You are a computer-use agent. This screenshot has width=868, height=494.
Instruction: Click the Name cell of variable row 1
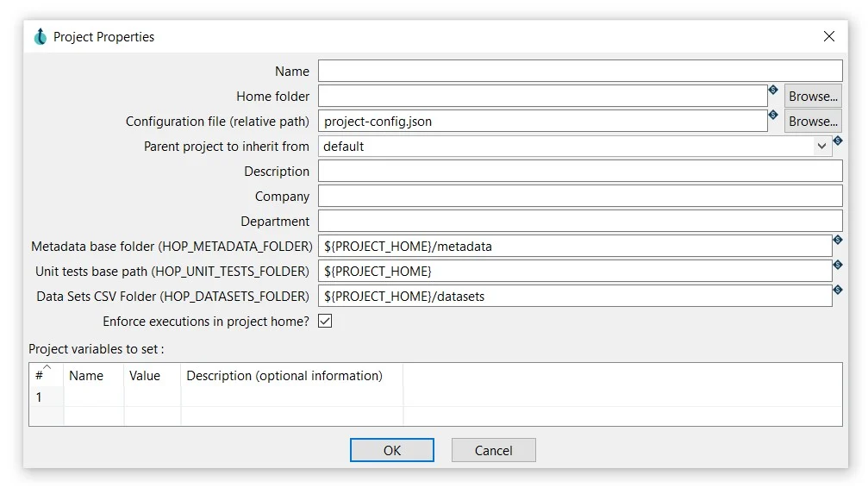[94, 397]
